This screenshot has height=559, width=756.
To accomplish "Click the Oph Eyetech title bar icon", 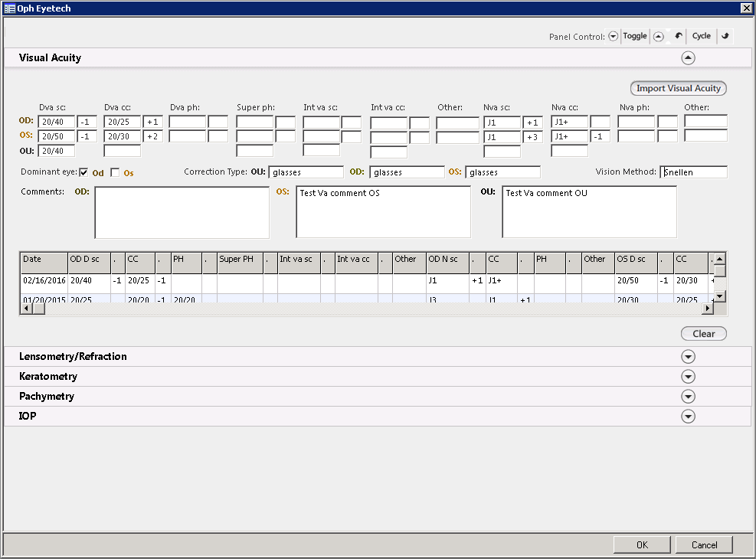I will (9, 8).
